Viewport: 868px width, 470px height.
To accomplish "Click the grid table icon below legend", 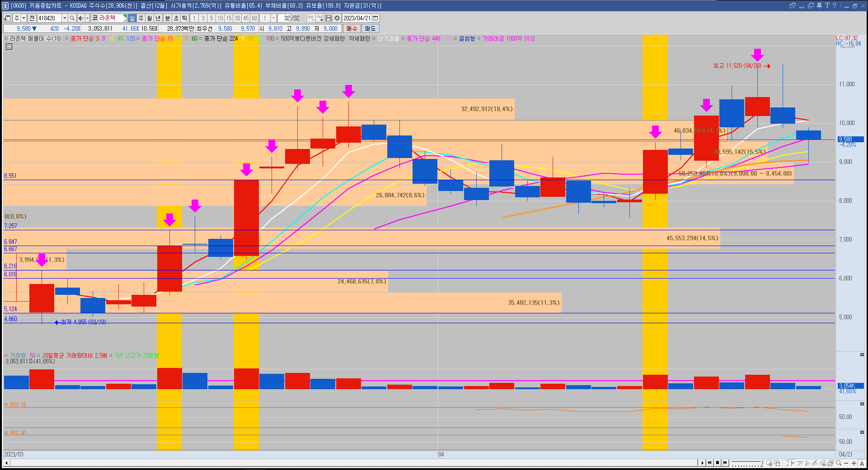I will coord(9,47).
